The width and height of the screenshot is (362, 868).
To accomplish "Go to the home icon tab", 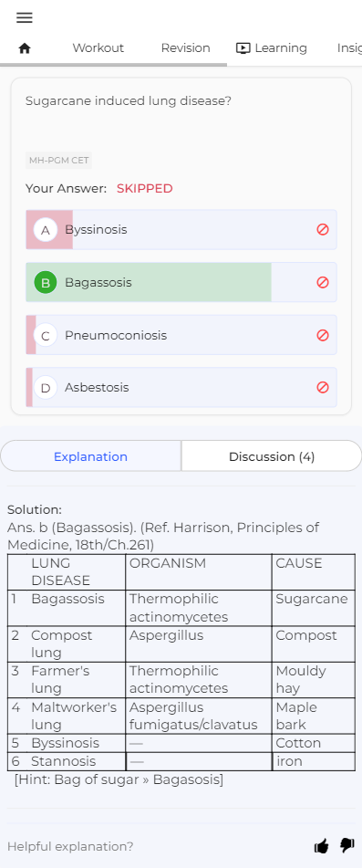I will click(25, 48).
